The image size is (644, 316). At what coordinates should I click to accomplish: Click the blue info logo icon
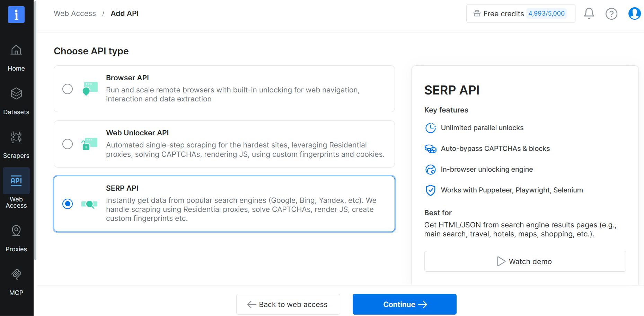coord(16,15)
